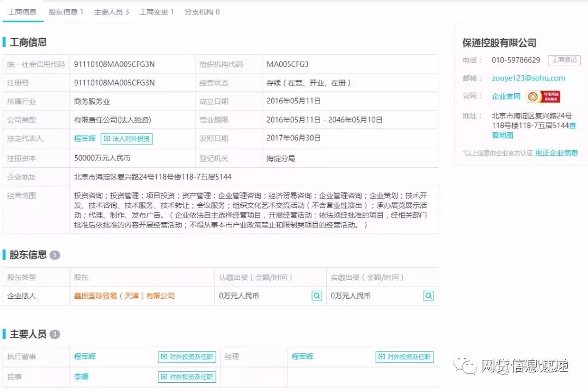Click 对外投资及任职 button for 经理
This screenshot has height=392, width=588.
pos(405,357)
